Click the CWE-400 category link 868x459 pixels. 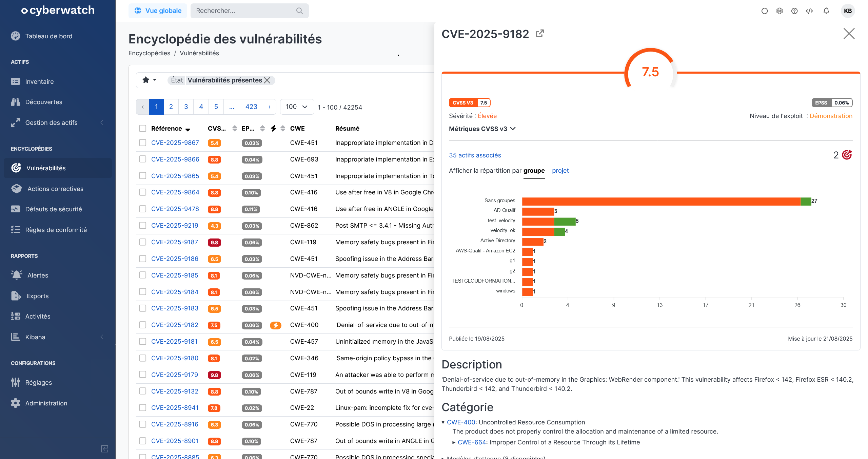click(x=461, y=422)
